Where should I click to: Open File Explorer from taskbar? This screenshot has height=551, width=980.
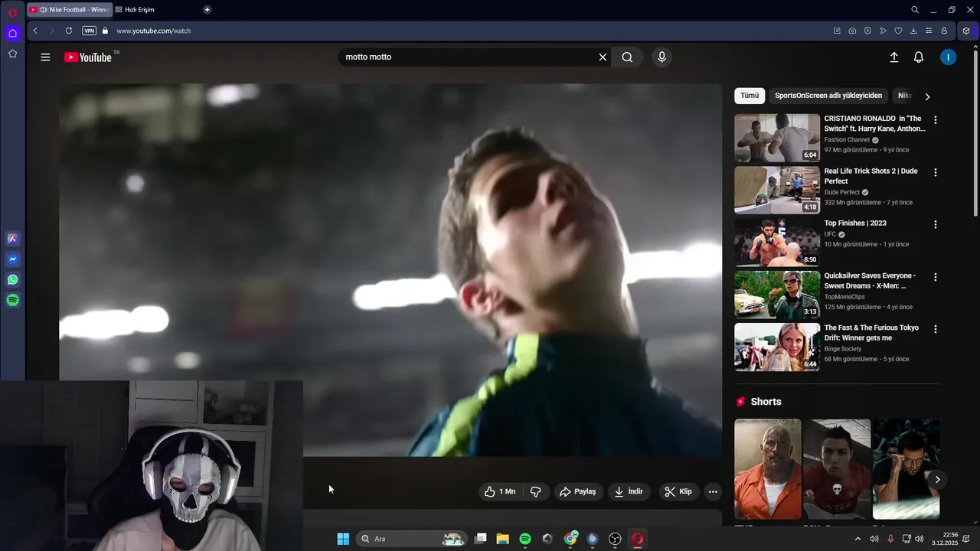[502, 539]
